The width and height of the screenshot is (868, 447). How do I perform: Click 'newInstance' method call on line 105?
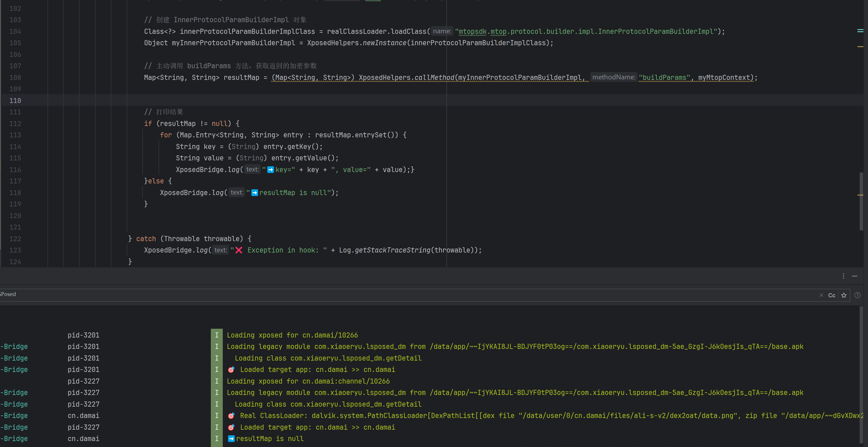384,43
